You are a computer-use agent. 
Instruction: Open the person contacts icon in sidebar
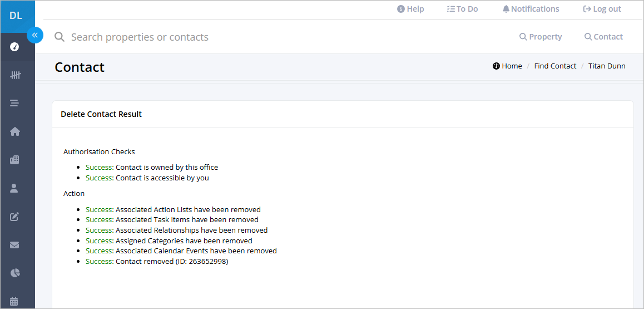pyautogui.click(x=14, y=188)
